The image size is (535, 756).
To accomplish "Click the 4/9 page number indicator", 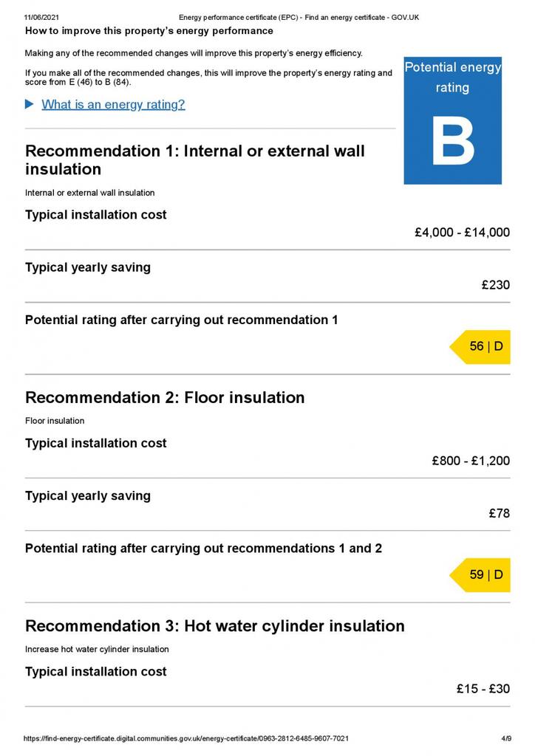I will [506, 738].
